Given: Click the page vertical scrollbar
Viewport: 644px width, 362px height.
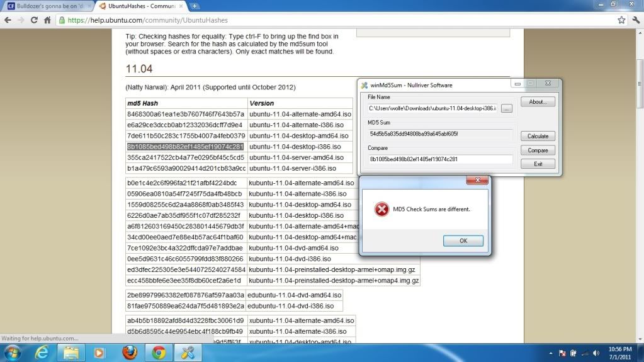Looking at the screenshot, I should (640, 84).
